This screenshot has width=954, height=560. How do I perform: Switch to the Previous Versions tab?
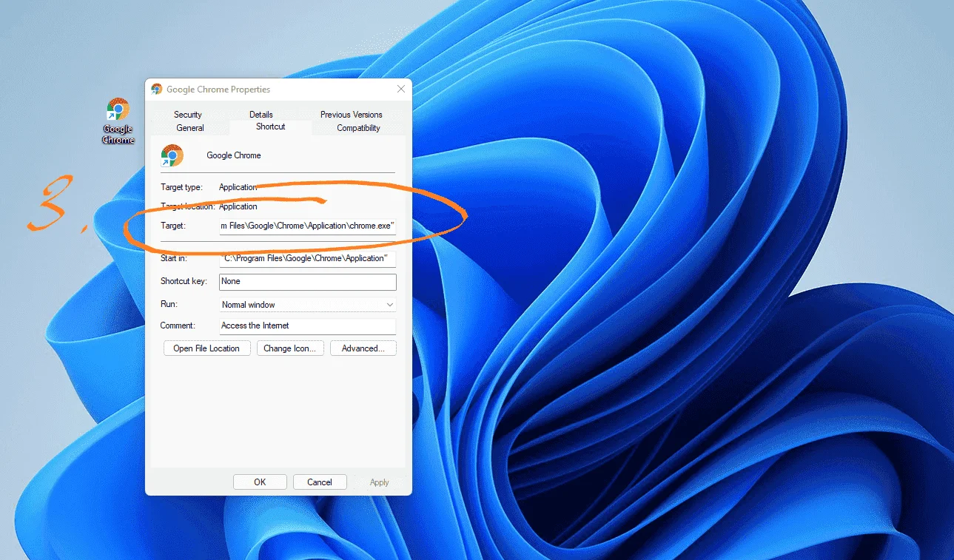352,115
